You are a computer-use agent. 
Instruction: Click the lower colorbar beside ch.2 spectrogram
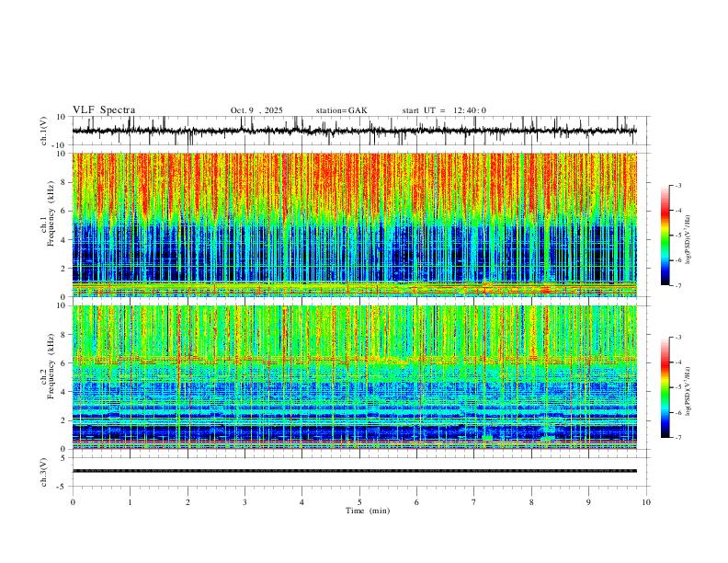[665, 387]
